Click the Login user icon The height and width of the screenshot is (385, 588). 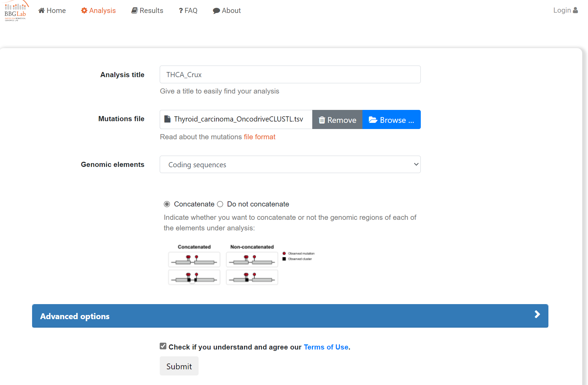click(575, 10)
